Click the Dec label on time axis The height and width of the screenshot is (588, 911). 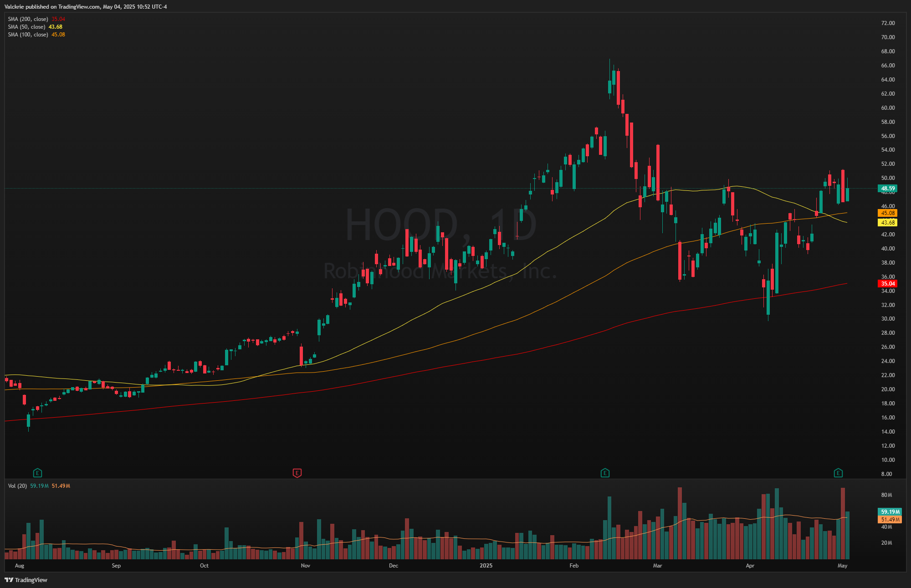(394, 566)
